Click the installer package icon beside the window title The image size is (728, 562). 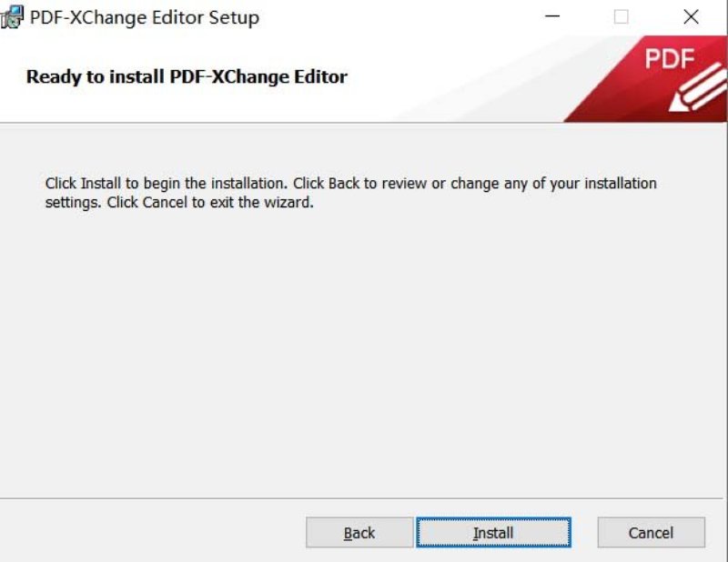[13, 15]
